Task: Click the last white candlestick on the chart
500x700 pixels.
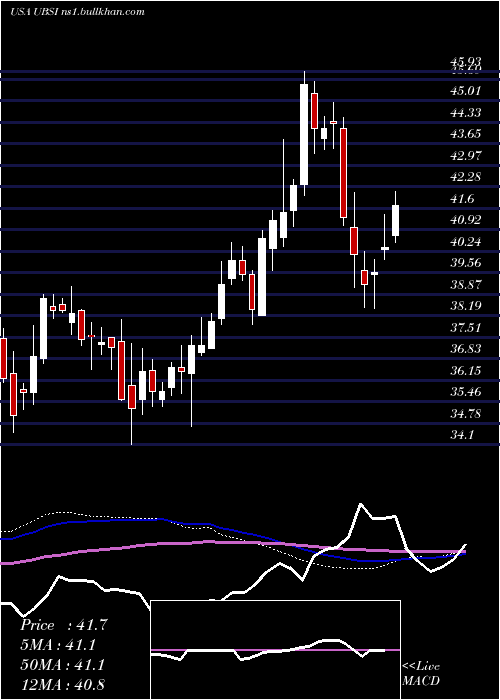Action: click(395, 221)
